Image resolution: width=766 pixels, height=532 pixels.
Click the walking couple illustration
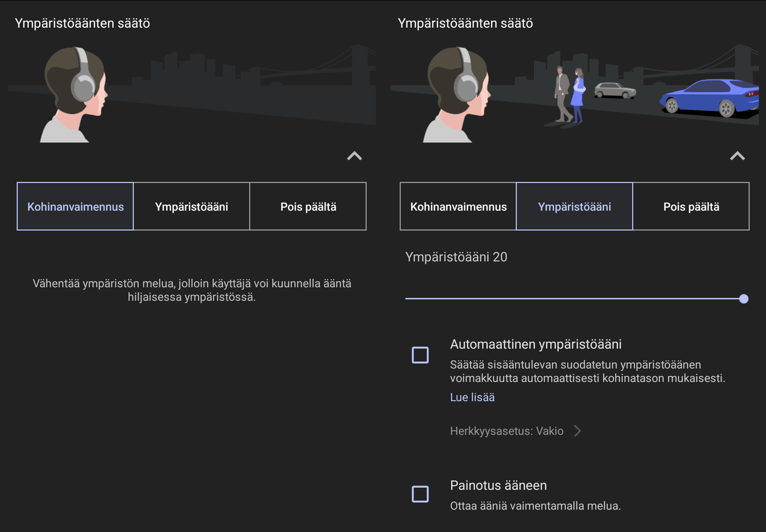(x=569, y=95)
